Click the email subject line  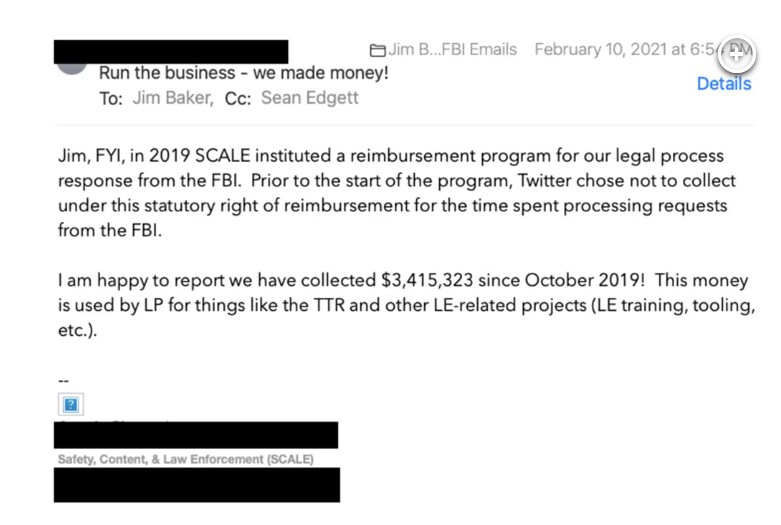[244, 73]
